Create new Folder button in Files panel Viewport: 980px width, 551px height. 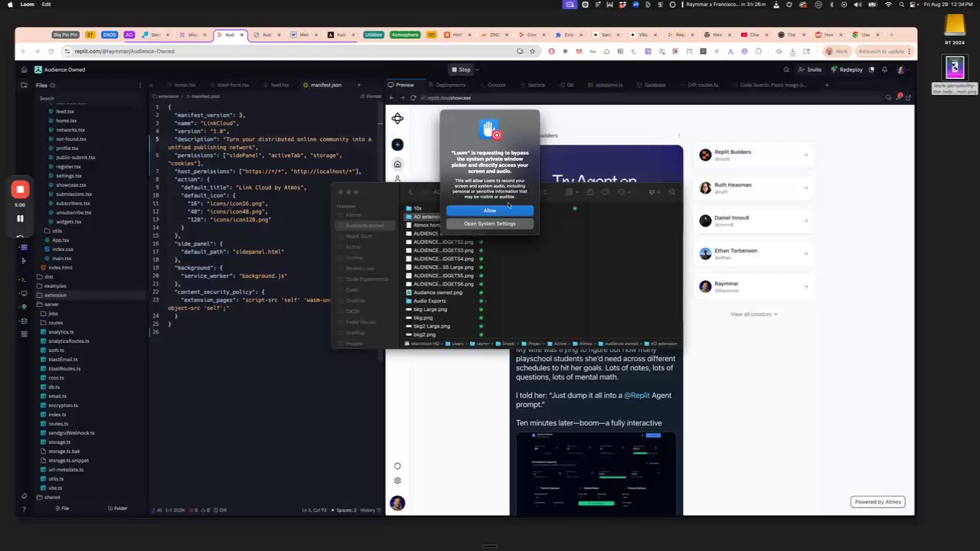point(117,508)
